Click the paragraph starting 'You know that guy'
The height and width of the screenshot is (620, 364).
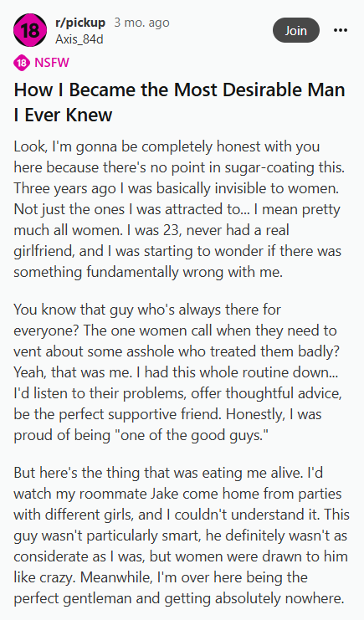(177, 372)
